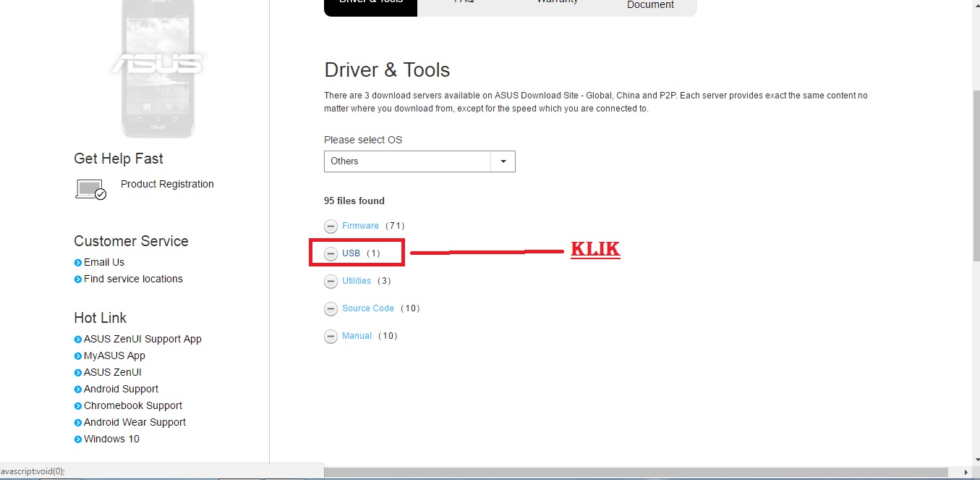Screen dimensions: 980x480
Task: Open the Chromebook Support link
Action: 133,405
